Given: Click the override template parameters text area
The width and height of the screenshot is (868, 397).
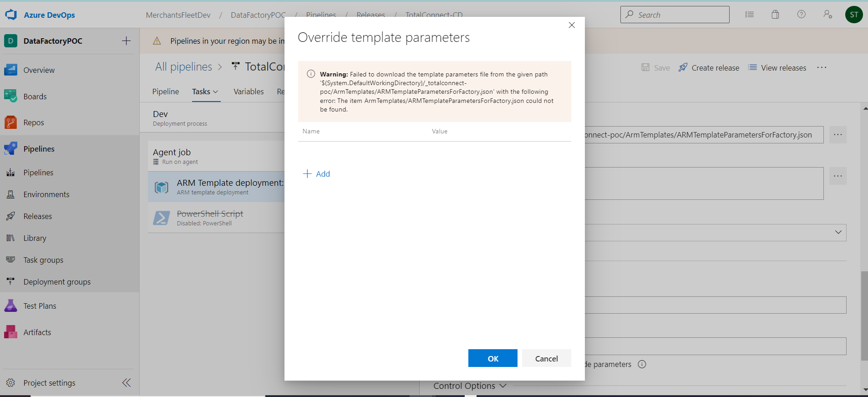Looking at the screenshot, I should (x=704, y=183).
